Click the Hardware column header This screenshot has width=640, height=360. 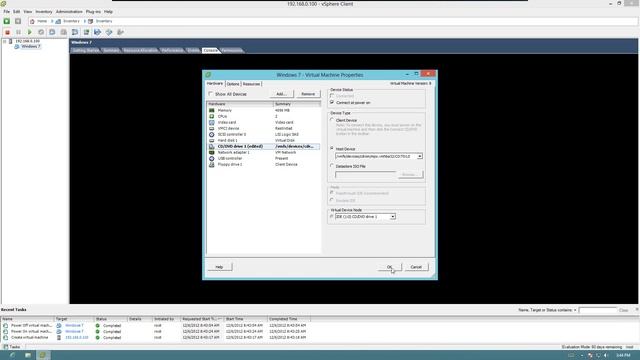coord(240,104)
